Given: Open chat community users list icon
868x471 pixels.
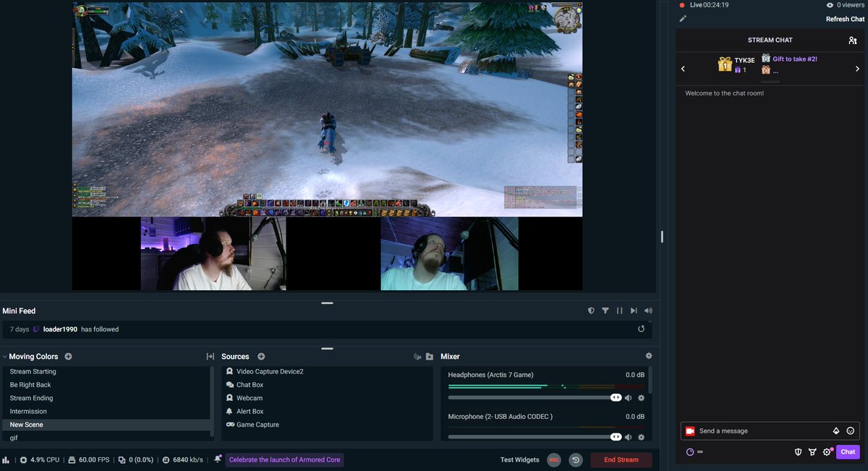Looking at the screenshot, I should 853,40.
